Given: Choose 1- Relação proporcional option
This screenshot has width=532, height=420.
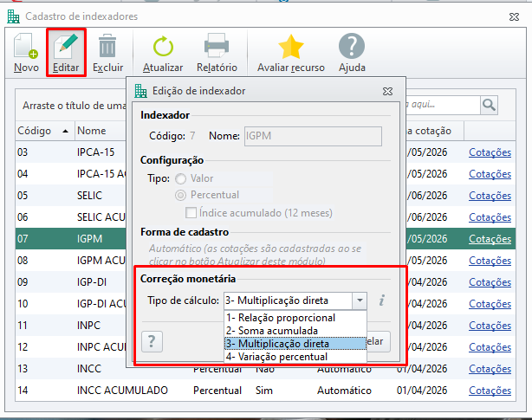Looking at the screenshot, I should [295, 318].
